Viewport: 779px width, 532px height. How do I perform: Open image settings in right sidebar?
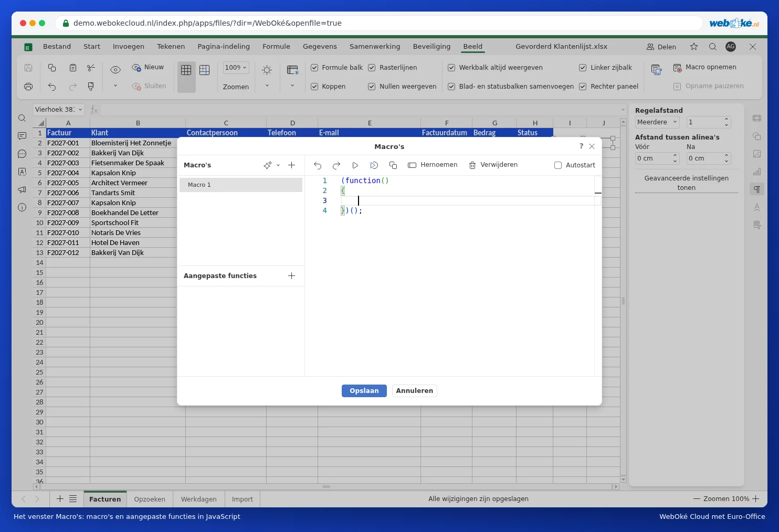[x=757, y=154]
